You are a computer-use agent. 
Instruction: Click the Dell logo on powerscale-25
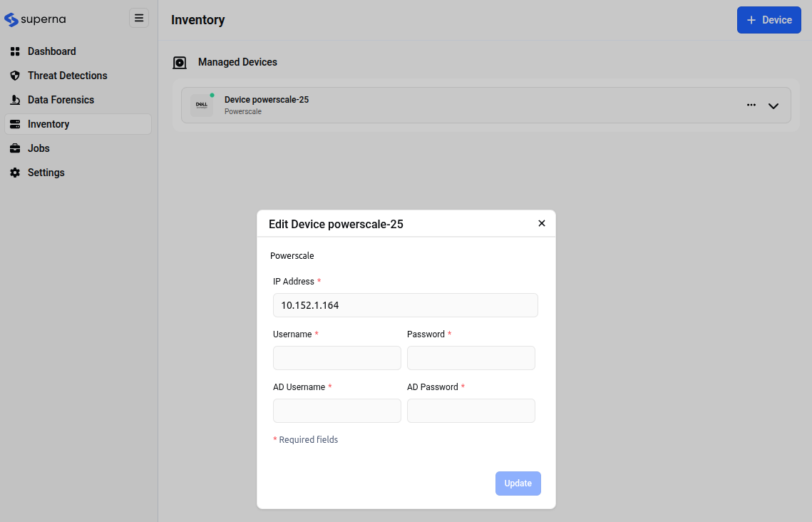[x=202, y=106]
